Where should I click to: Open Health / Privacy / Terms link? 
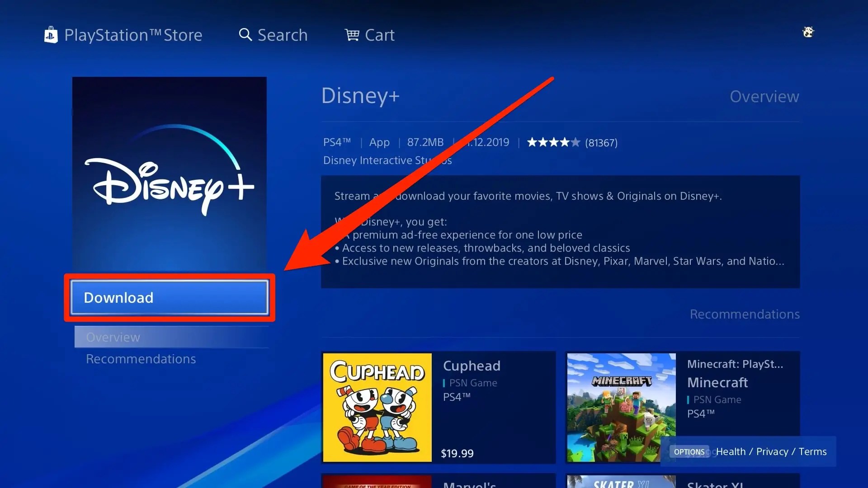[x=771, y=451]
